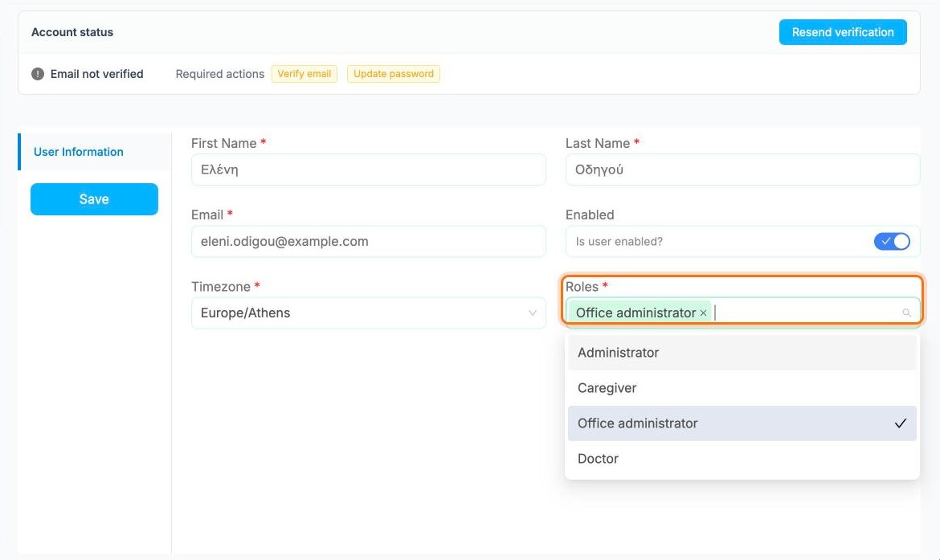
Task: Focus the Email input field
Action: tap(368, 242)
